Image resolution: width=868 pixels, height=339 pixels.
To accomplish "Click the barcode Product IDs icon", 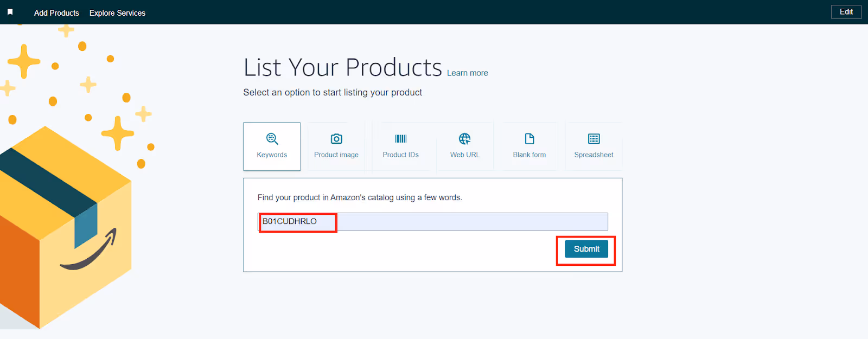I will tap(401, 139).
